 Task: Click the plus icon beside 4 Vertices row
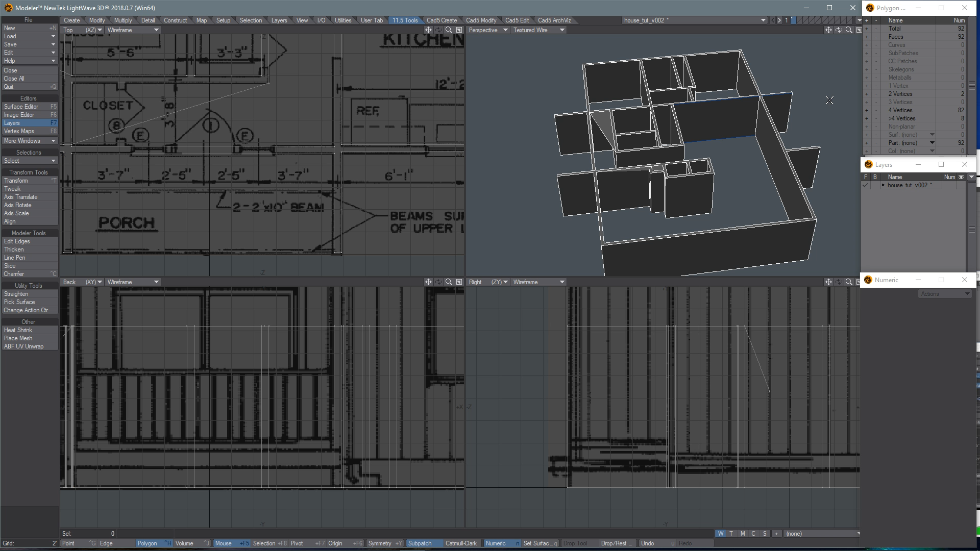pyautogui.click(x=866, y=110)
